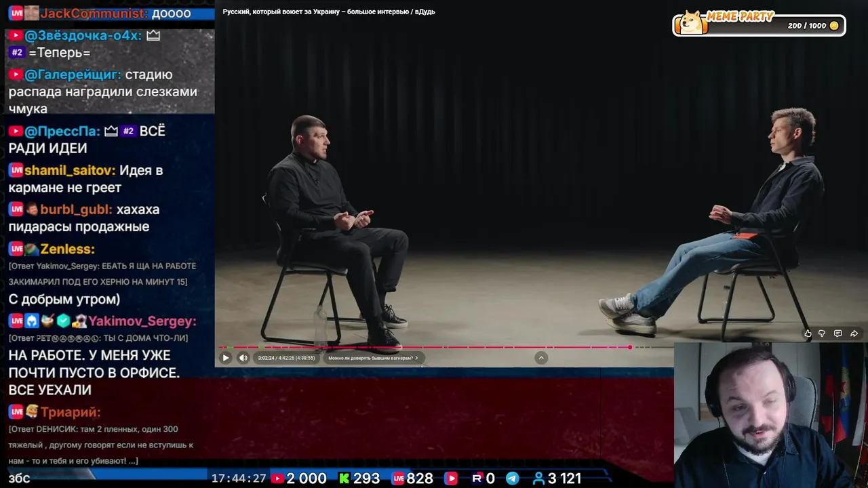Click the crown badge next to @Звёздочка-о4х
868x488 pixels.
153,35
